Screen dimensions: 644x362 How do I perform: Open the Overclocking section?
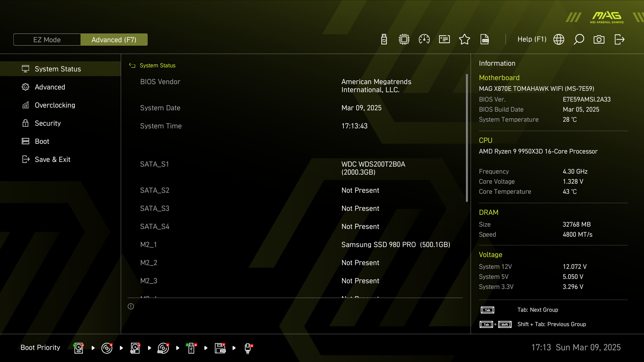60,105
